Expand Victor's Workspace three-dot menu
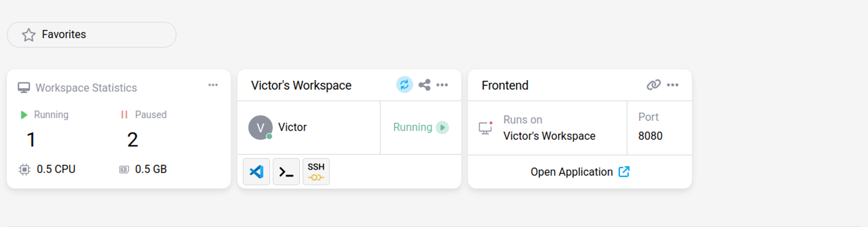Image resolution: width=868 pixels, height=227 pixels. pos(442,85)
